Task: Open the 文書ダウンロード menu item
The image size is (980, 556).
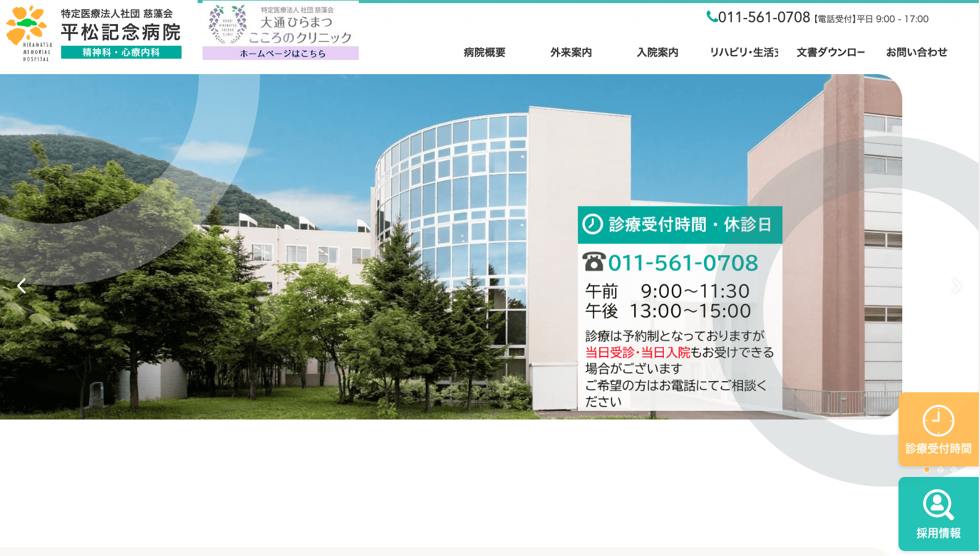Action: [831, 53]
